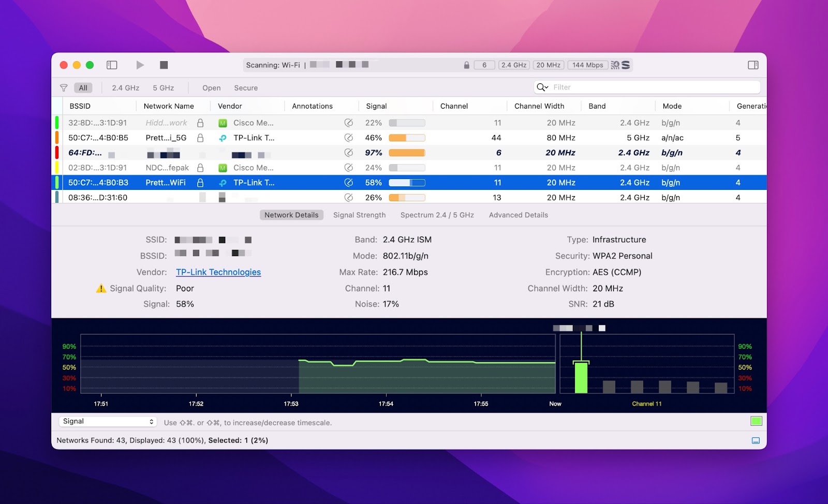Image resolution: width=828 pixels, height=504 pixels.
Task: Start a new Wi-Fi scan
Action: [140, 65]
